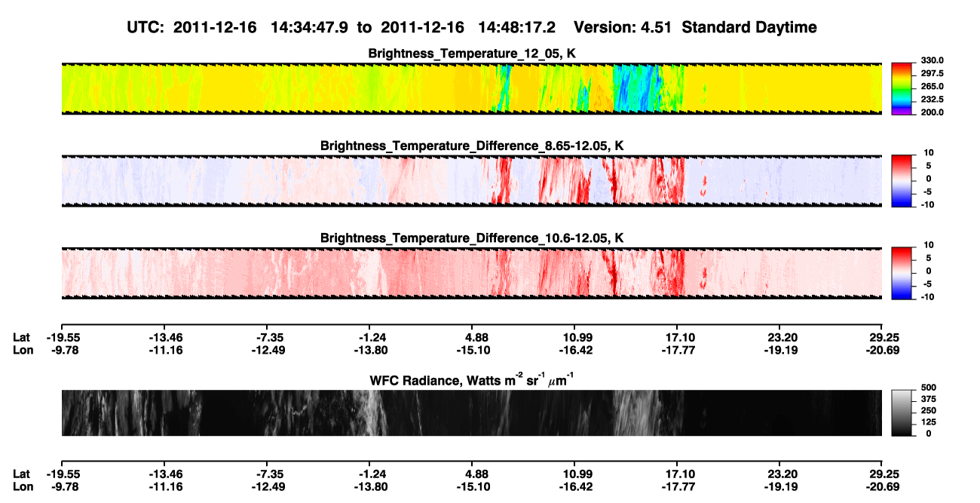
Task: Click longitude -11.16 on the axis below WFC panel
Action: 164,486
